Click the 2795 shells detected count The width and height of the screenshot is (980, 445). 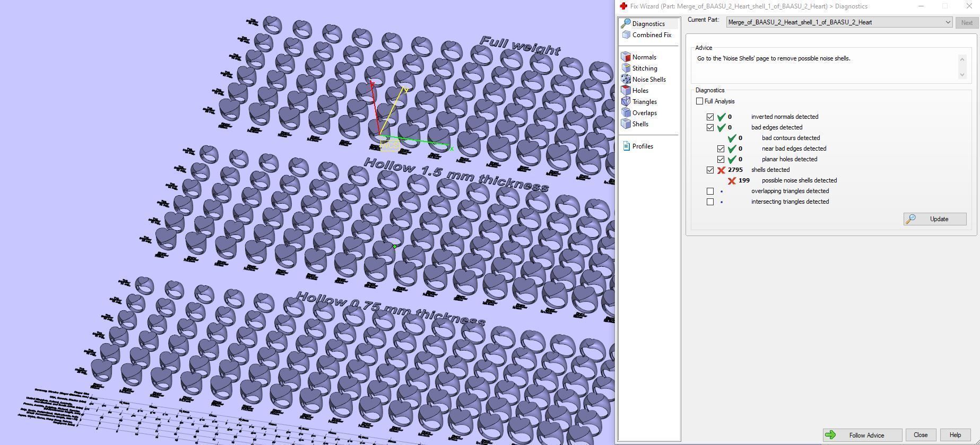click(x=735, y=170)
